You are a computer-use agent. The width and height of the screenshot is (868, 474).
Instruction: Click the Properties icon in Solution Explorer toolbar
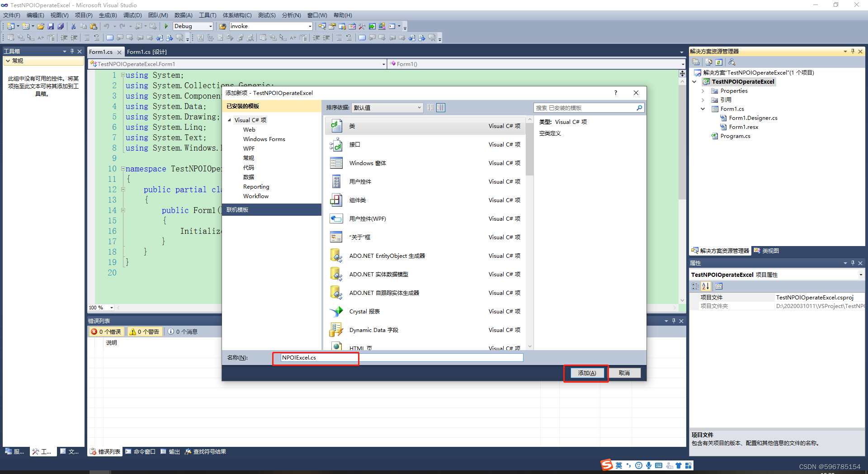click(696, 62)
